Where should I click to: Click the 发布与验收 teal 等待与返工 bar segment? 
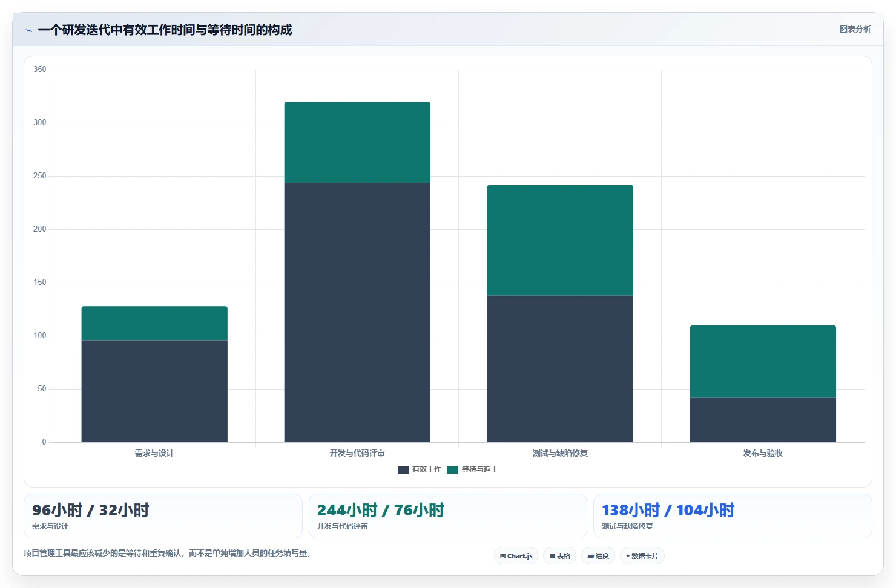[x=763, y=362]
